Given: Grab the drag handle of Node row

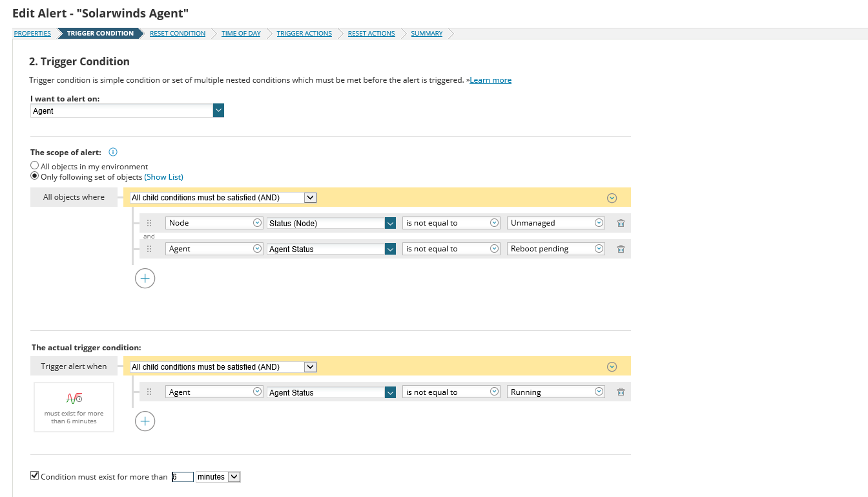Looking at the screenshot, I should point(149,223).
